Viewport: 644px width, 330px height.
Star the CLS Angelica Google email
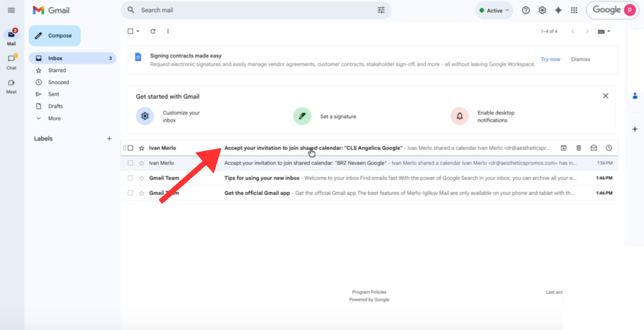[142, 148]
